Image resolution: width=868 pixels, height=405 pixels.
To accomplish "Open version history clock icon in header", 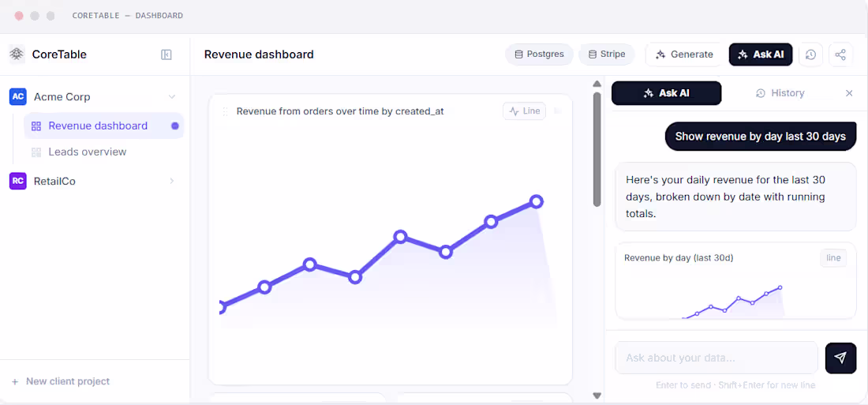I will (x=810, y=54).
